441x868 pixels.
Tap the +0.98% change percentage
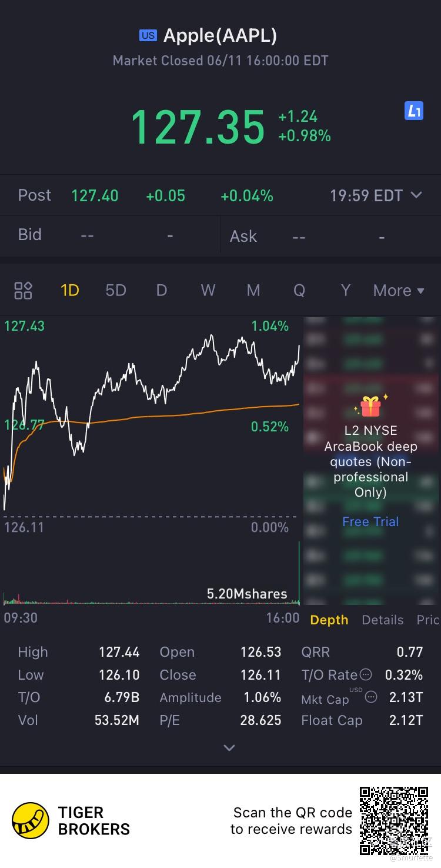coord(305,136)
